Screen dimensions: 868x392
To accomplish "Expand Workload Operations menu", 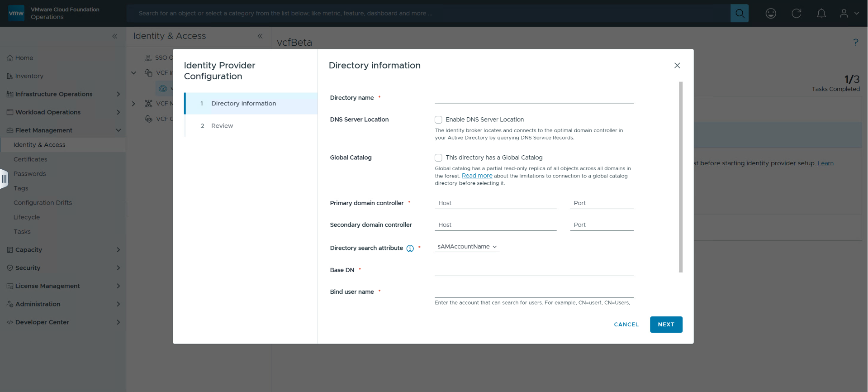I will coord(119,112).
